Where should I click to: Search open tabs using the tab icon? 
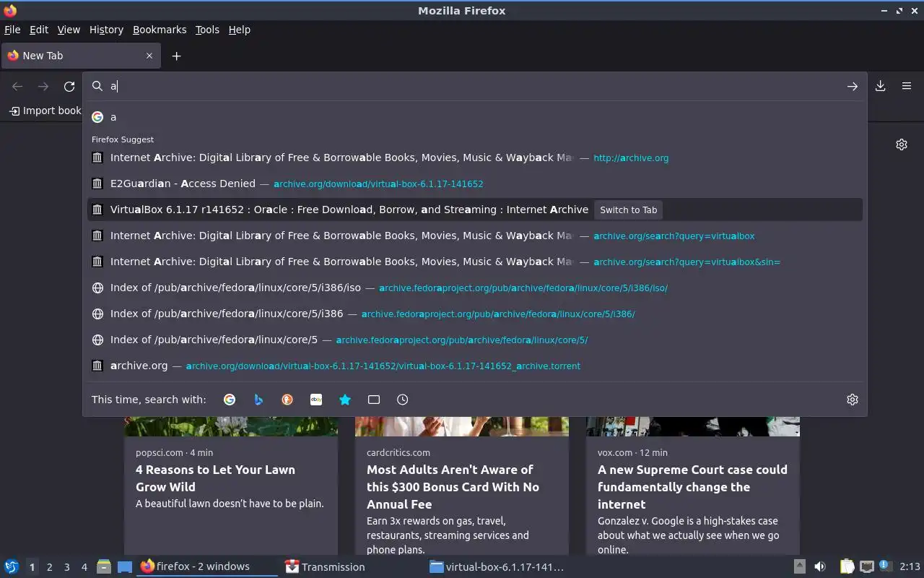coord(374,400)
